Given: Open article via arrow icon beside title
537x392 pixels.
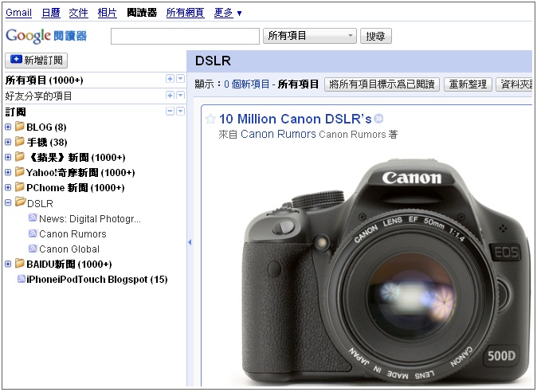Looking at the screenshot, I should [378, 119].
